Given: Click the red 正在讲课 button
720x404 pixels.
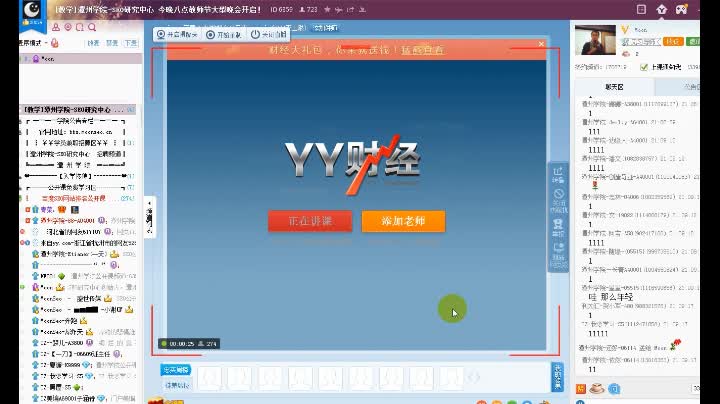Looking at the screenshot, I should (310, 221).
